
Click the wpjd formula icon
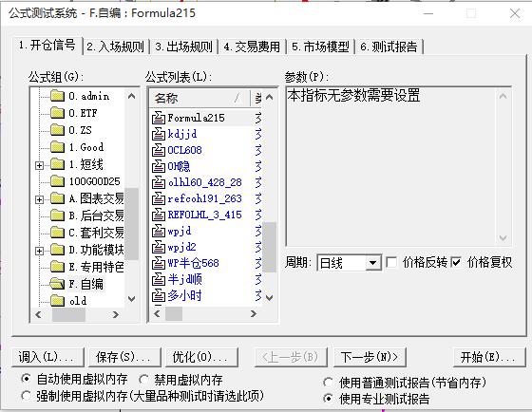(158, 231)
